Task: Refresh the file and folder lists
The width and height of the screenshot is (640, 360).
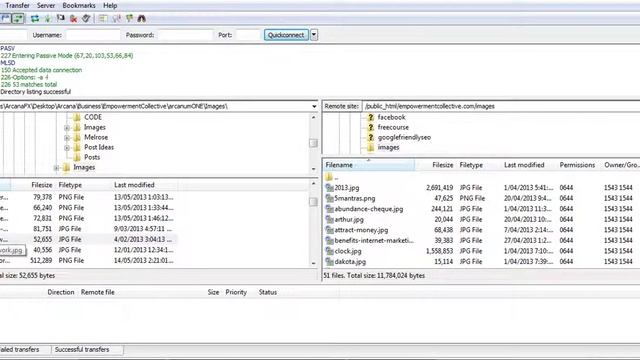Action: click(x=35, y=18)
